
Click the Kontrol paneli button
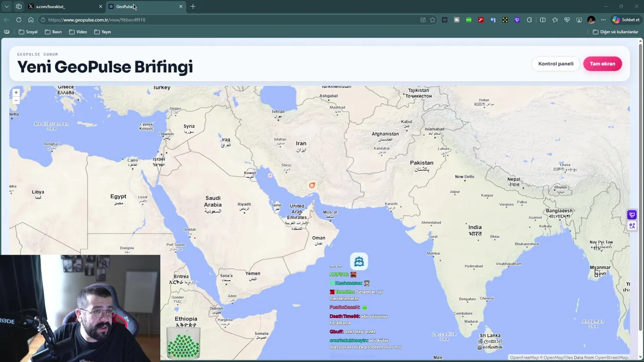(x=555, y=64)
